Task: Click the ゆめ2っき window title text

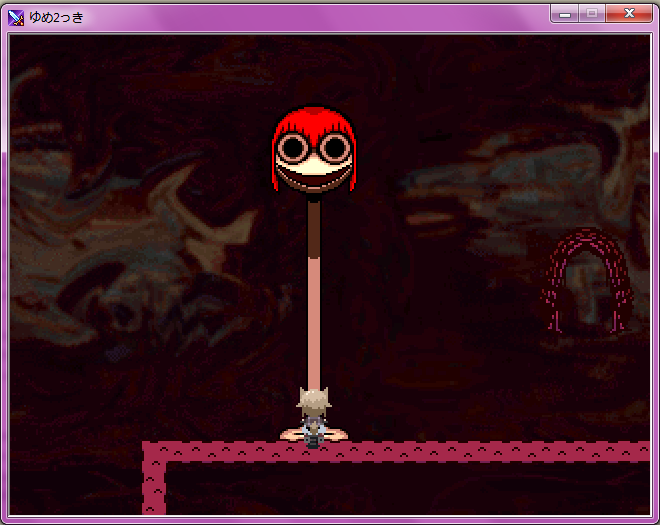Action: [x=56, y=18]
